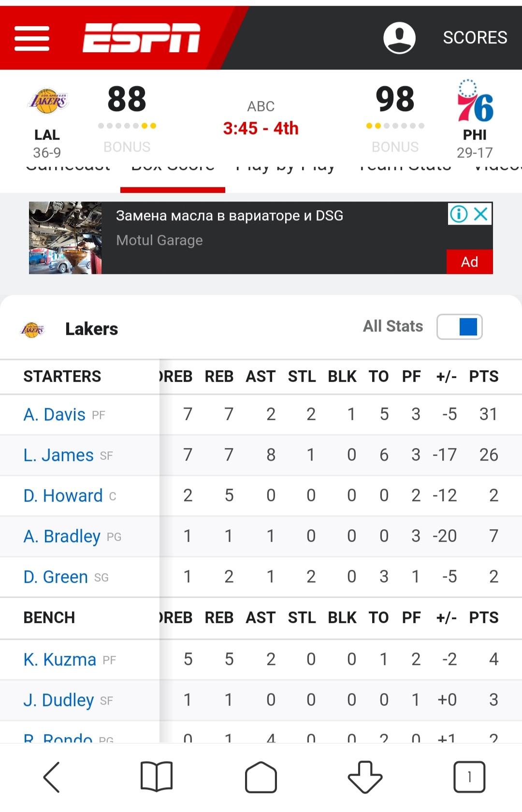
Task: Close the Motul Garage ad
Action: point(481,214)
